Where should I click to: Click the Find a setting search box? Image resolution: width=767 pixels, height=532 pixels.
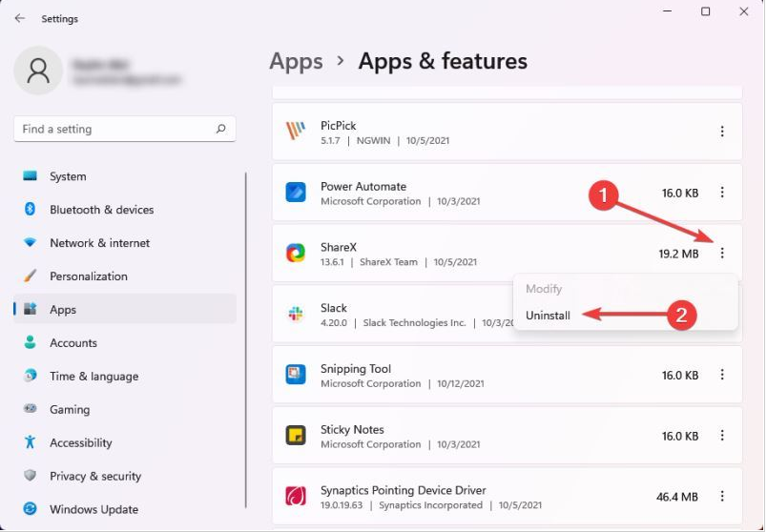tap(114, 129)
